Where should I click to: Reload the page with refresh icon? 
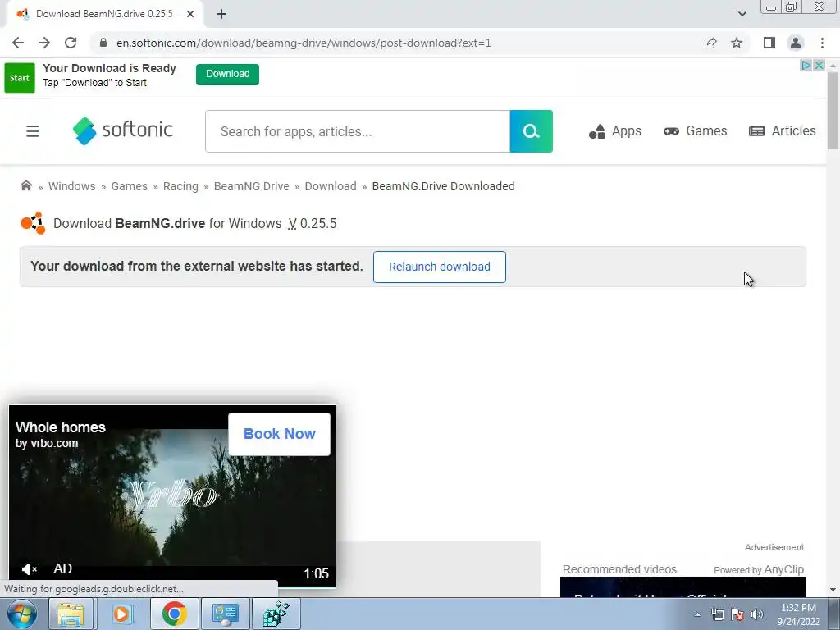(x=71, y=43)
